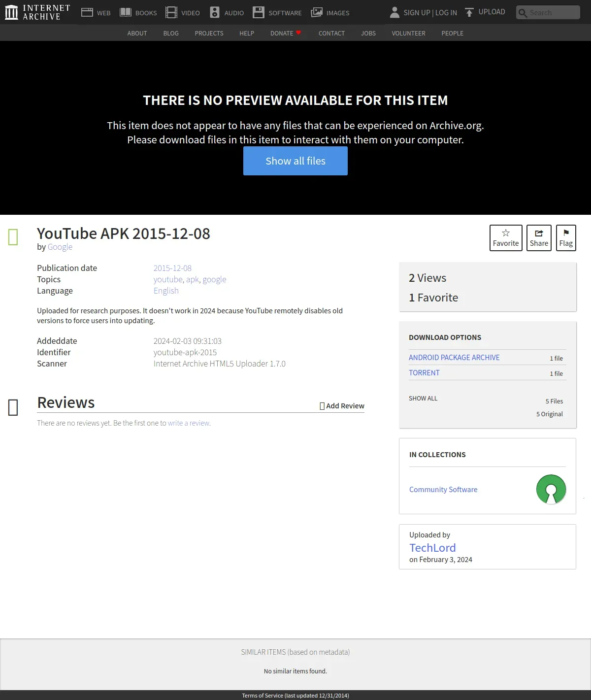Open the SOFTWARE menu item
Screen dimensions: 591x700
point(285,13)
